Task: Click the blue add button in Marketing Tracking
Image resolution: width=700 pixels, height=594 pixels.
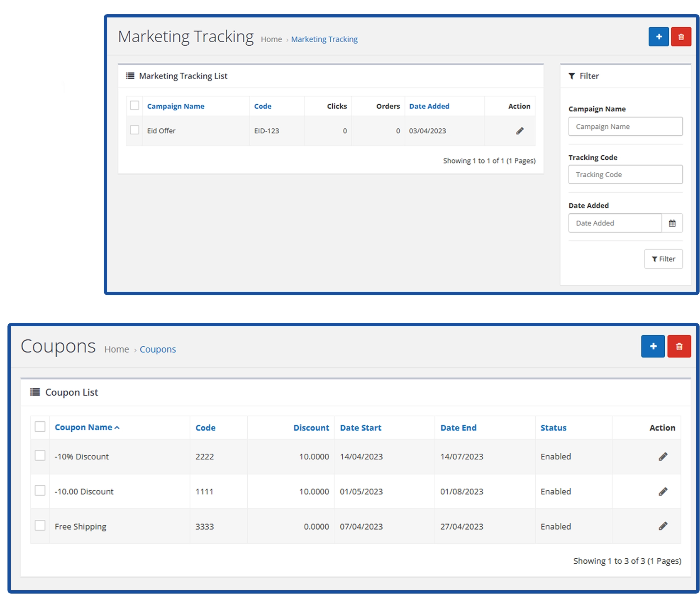Action: (x=658, y=37)
